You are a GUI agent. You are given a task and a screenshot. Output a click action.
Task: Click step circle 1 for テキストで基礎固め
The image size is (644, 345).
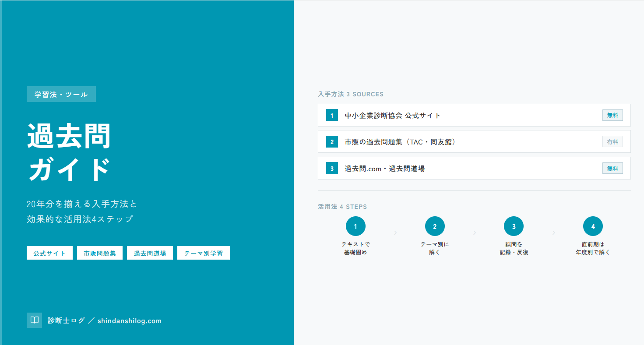355,226
